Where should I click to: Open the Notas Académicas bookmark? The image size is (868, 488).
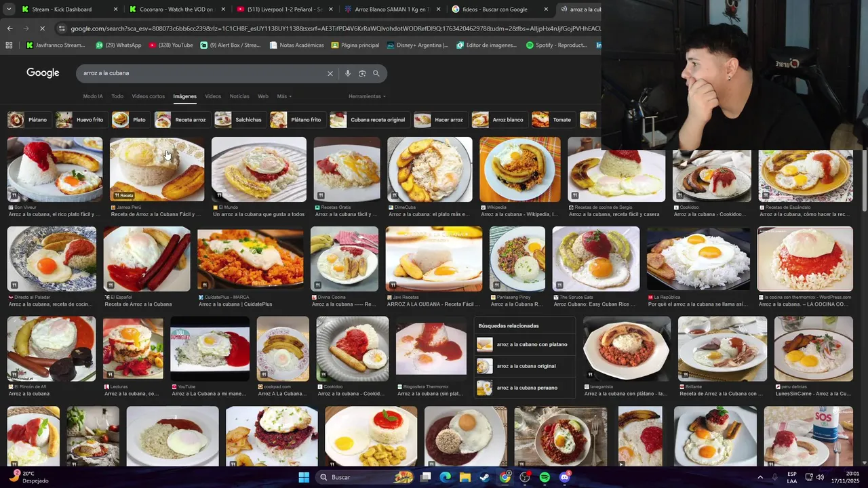296,45
